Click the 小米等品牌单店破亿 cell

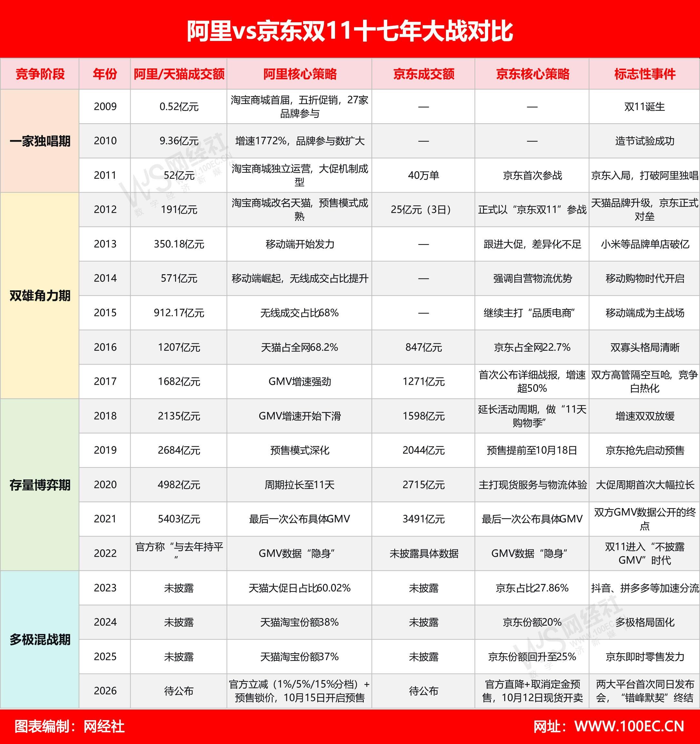point(645,244)
